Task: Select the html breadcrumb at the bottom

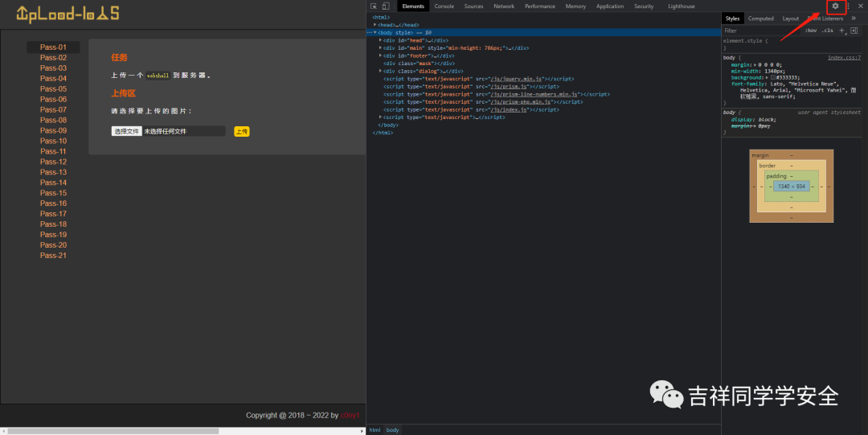Action: 375,430
